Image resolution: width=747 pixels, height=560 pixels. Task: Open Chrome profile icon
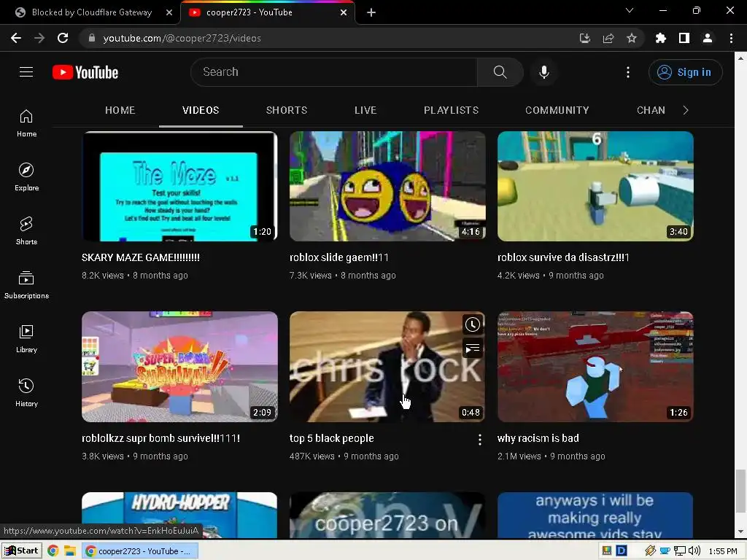708,38
